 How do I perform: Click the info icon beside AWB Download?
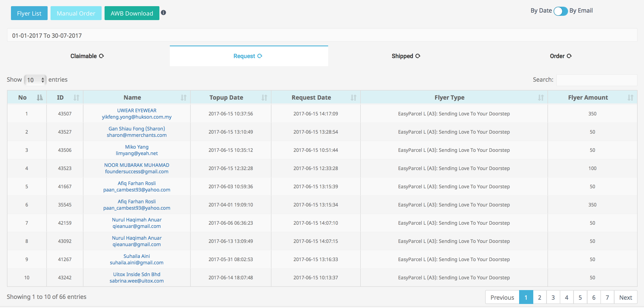coord(163,13)
